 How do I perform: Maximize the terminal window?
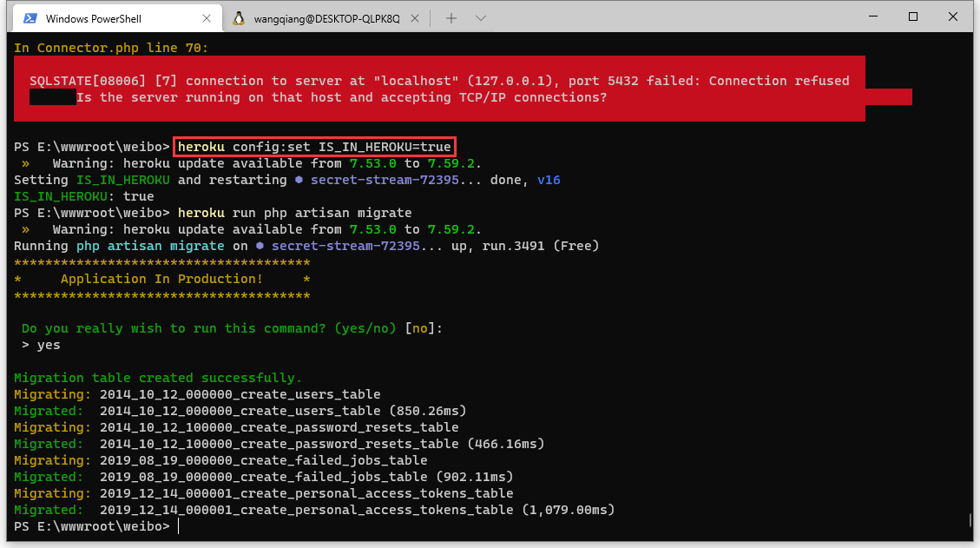point(913,17)
